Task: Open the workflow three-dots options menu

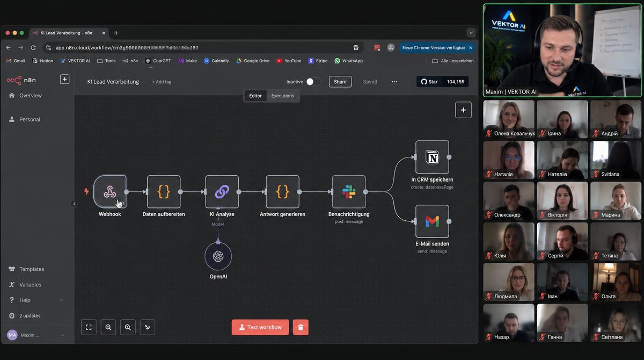Action: click(394, 82)
